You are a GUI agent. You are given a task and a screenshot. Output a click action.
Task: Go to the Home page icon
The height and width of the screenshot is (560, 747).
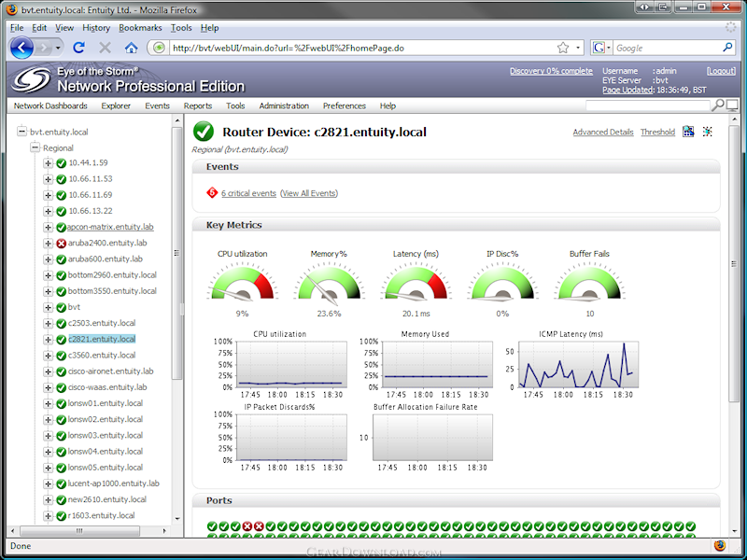point(131,48)
